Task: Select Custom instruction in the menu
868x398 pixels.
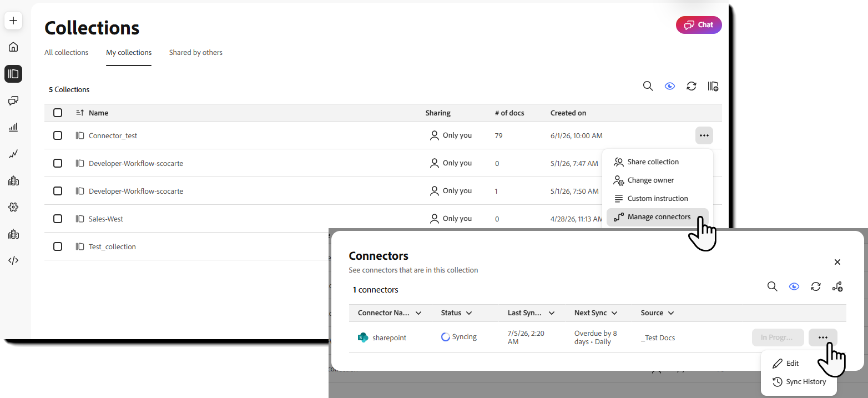Action: point(657,199)
